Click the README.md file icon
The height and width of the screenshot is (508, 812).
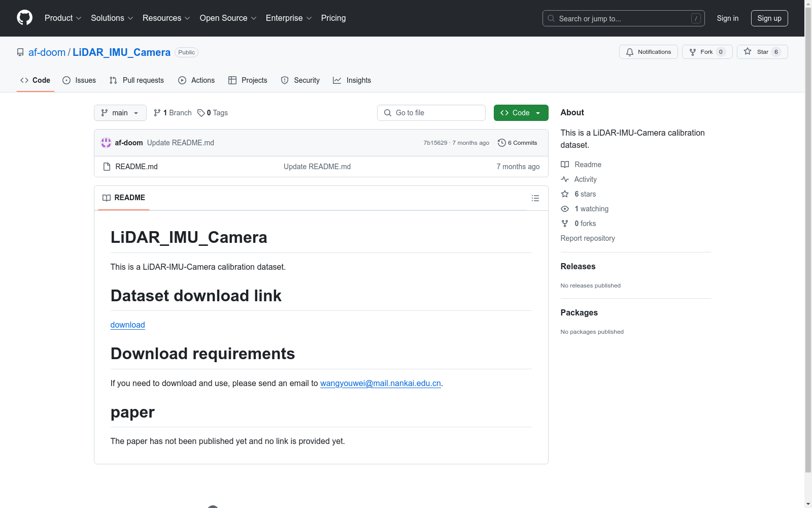[107, 167]
